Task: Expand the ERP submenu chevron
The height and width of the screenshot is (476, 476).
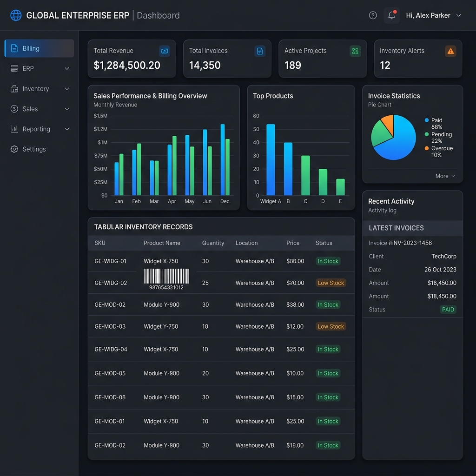Action: 67,69
